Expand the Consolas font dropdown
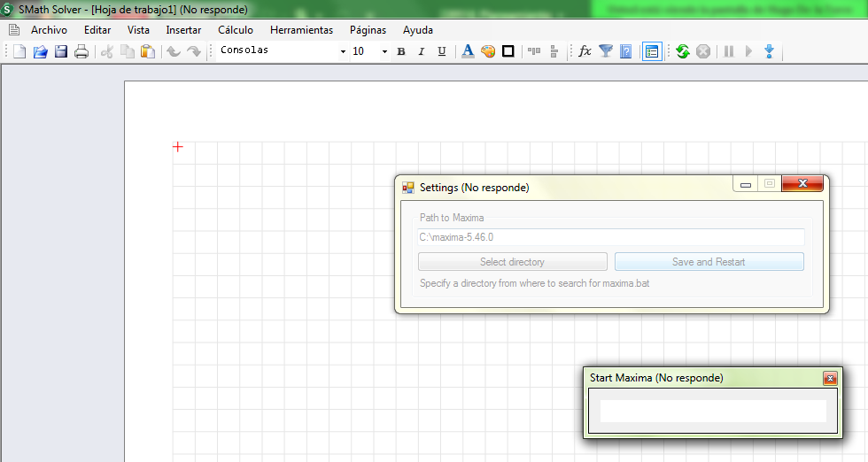The width and height of the screenshot is (868, 462). click(x=343, y=51)
